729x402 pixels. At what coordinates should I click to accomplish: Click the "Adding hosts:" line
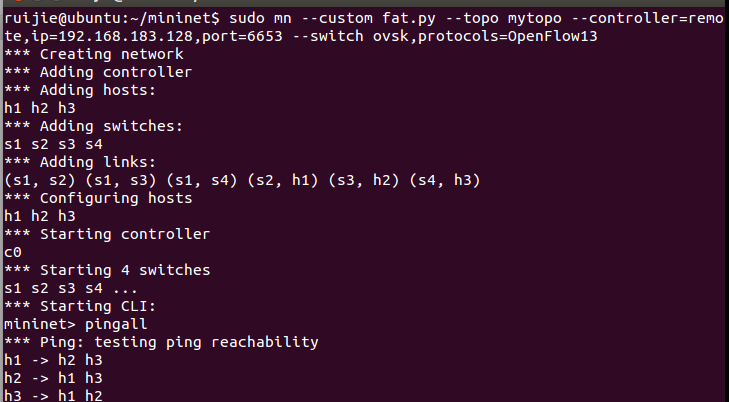point(80,90)
